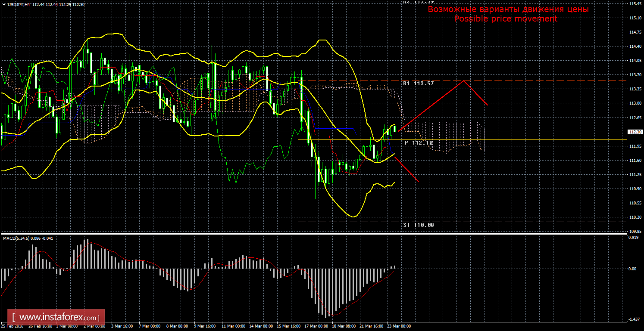Click the 115.45 price axis label
This screenshot has width=644, height=331.
click(635, 4)
